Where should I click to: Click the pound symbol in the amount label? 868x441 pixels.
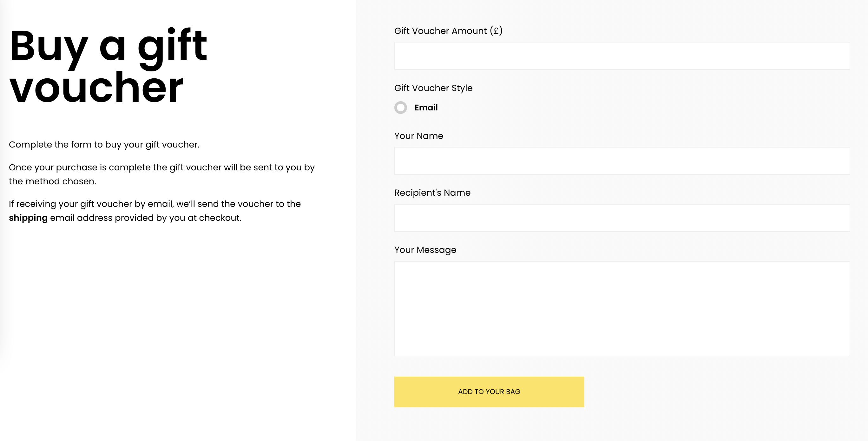496,31
